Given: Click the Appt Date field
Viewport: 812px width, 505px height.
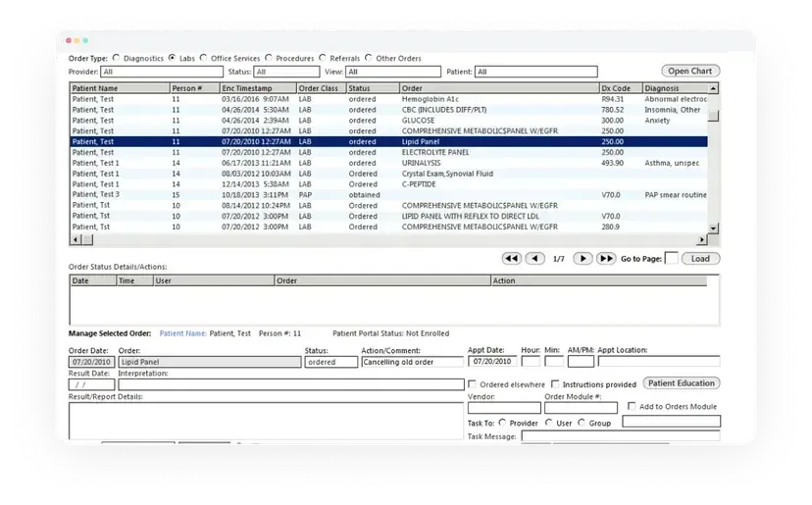Looking at the screenshot, I should [x=492, y=362].
